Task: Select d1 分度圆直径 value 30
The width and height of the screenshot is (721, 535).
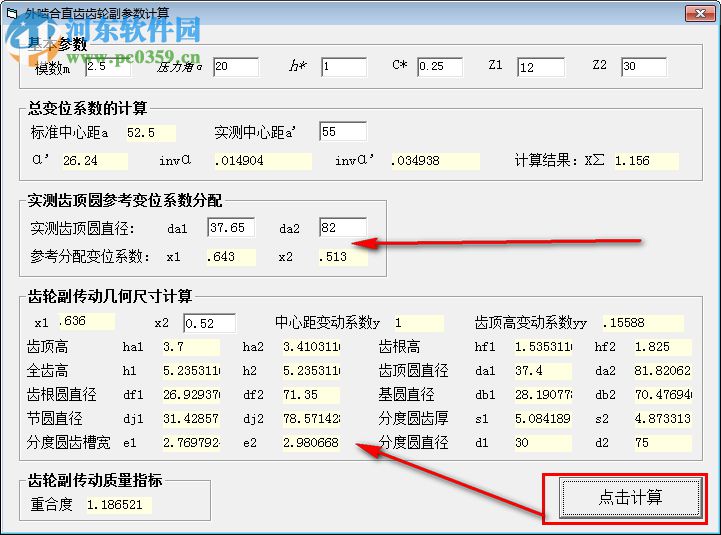Action: point(544,443)
